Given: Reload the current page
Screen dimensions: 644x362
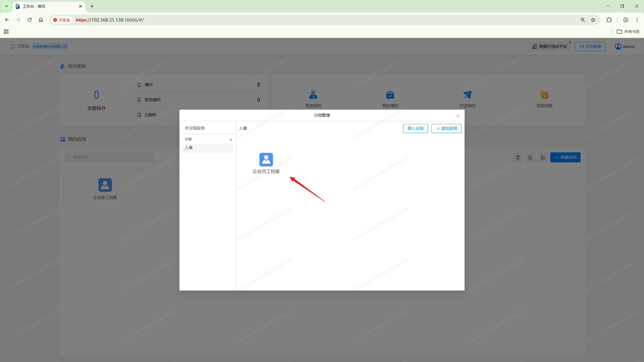Looking at the screenshot, I should (29, 20).
